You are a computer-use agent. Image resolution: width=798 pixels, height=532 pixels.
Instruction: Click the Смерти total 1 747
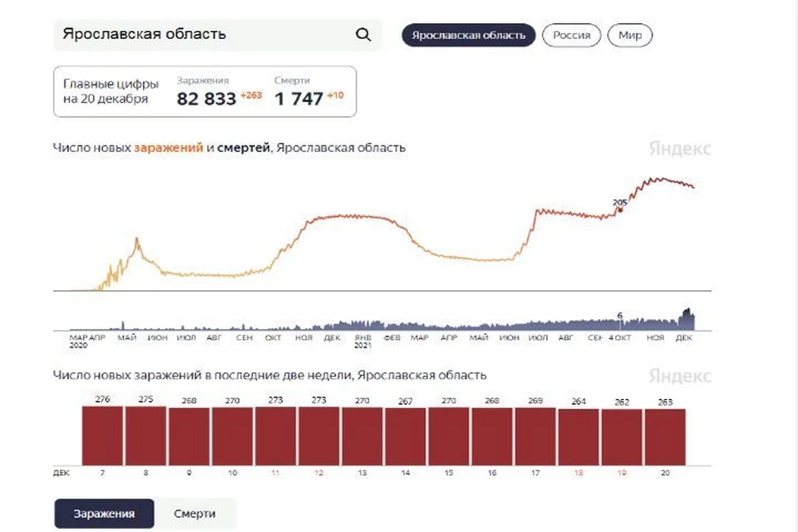tap(298, 99)
